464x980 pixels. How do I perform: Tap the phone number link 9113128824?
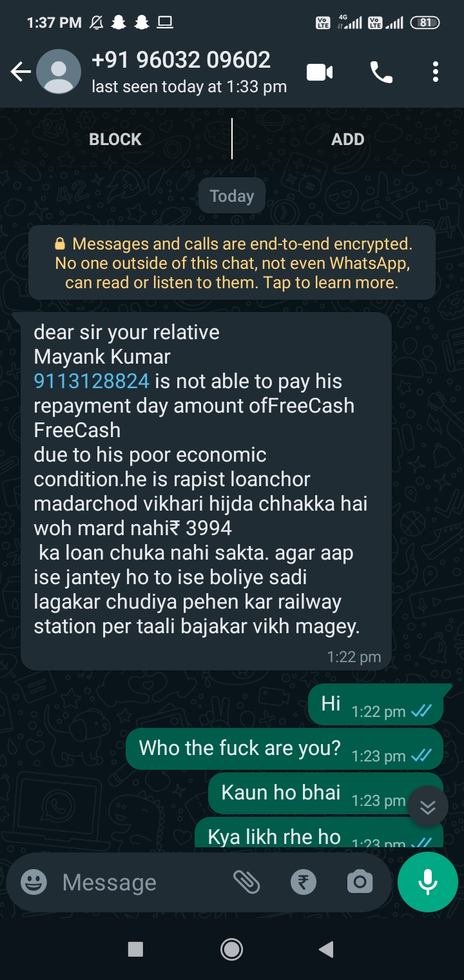(x=92, y=381)
